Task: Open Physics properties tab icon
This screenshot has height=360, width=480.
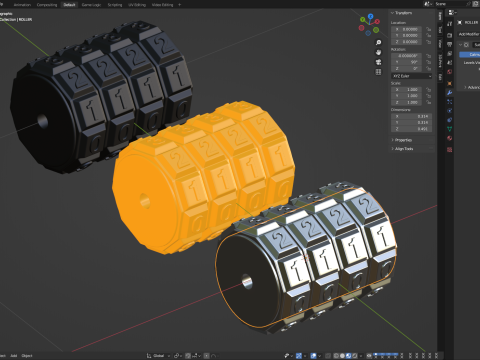Action: [x=449, y=111]
